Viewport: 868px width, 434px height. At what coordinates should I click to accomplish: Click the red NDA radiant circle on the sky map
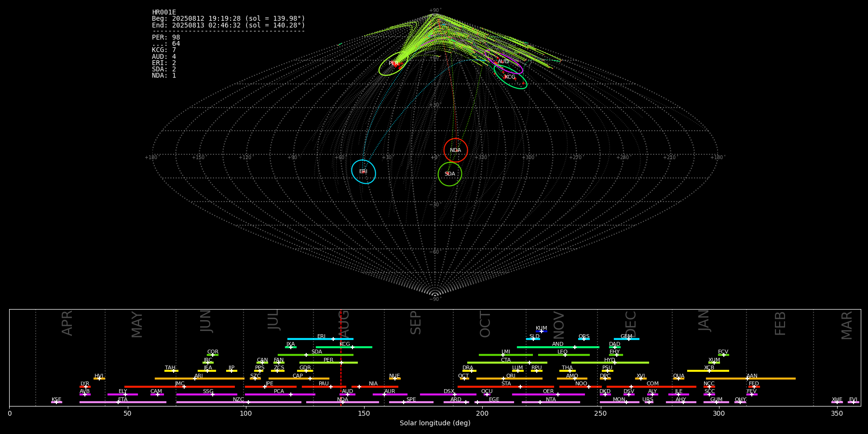[x=456, y=150]
